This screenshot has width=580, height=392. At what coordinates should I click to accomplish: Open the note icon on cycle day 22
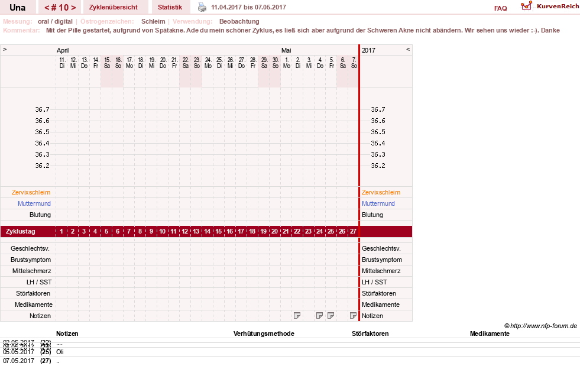[297, 316]
